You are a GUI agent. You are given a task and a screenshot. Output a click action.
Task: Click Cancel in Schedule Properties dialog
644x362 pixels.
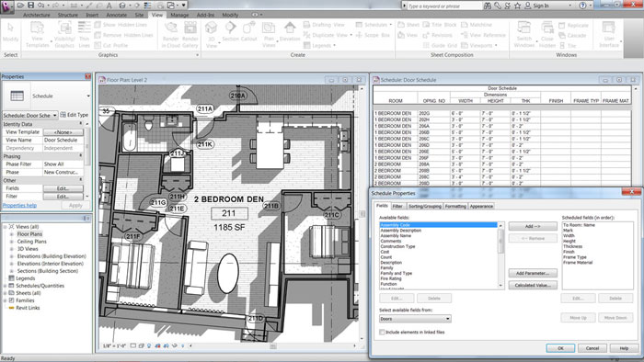pos(592,348)
